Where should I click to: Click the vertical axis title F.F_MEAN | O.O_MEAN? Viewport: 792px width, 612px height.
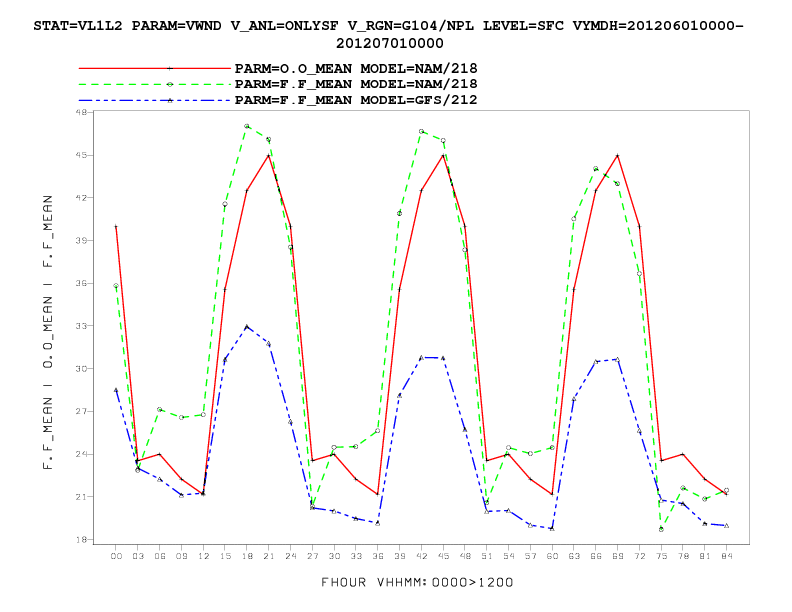(47, 332)
